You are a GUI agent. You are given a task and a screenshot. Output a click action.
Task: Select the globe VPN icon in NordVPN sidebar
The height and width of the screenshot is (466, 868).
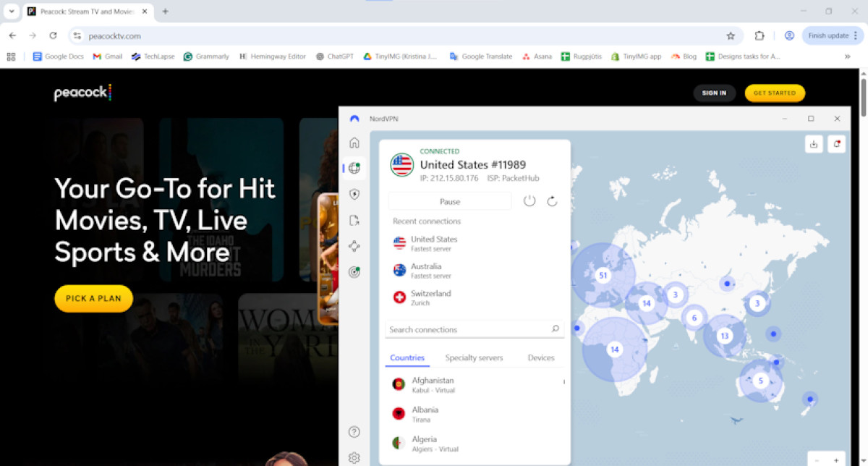354,169
